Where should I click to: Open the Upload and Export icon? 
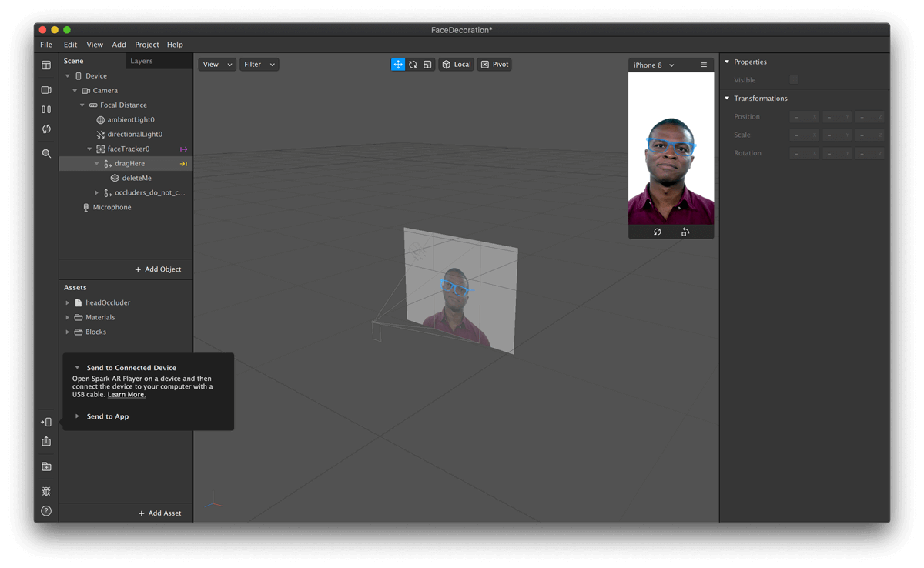pos(46,441)
